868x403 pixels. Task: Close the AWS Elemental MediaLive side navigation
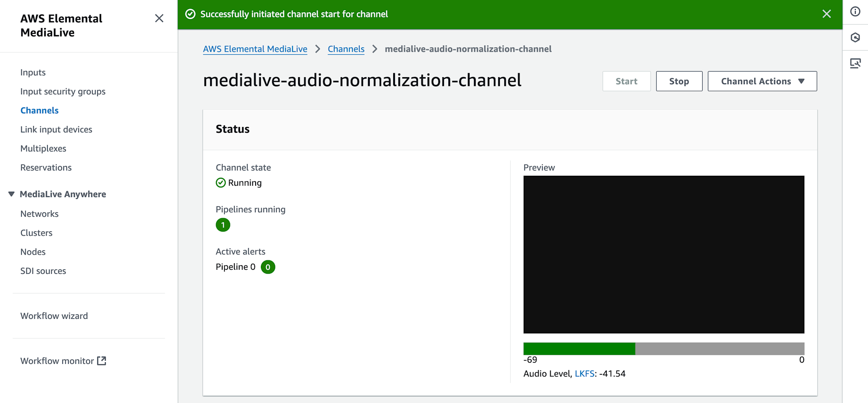(x=159, y=18)
